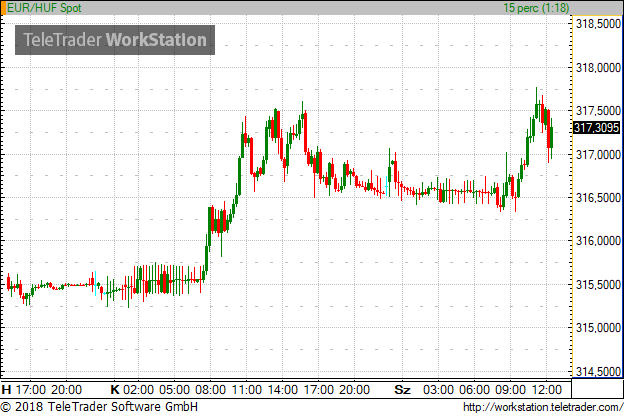Click the 15 perc (1:18) interval label
The image size is (624, 416).
(536, 8)
